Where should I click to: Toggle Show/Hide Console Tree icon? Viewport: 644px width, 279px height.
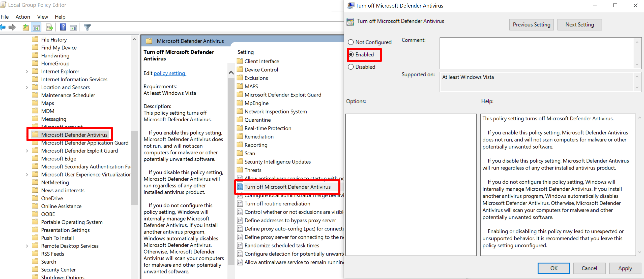pyautogui.click(x=36, y=27)
